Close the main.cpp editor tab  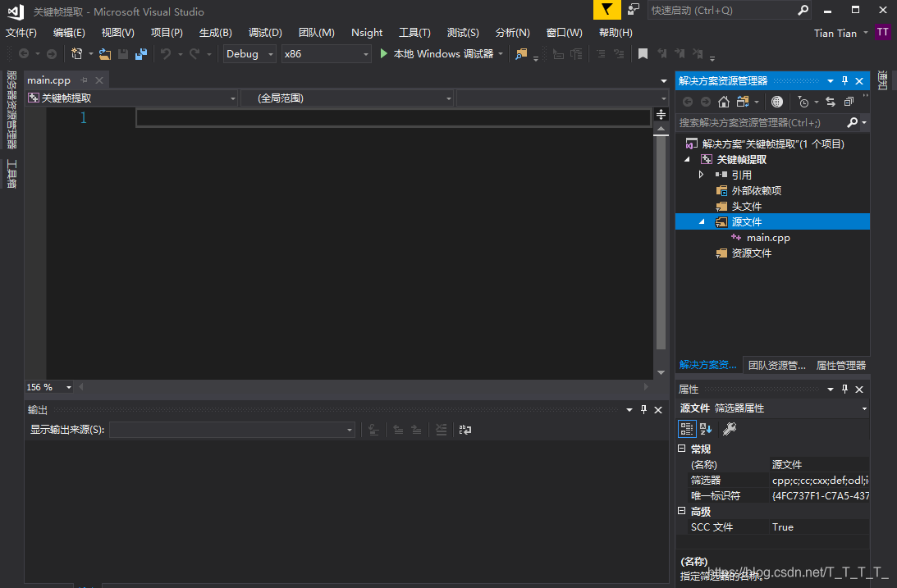pos(99,80)
